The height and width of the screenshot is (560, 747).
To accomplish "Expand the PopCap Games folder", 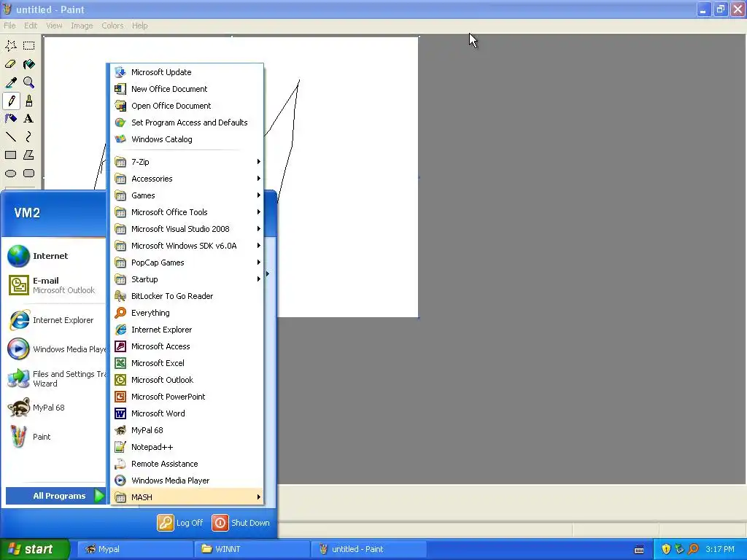I will click(x=187, y=262).
